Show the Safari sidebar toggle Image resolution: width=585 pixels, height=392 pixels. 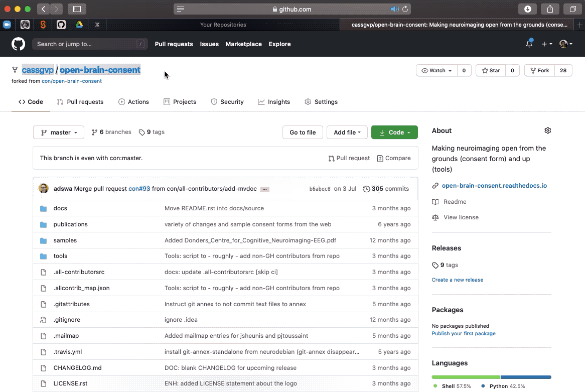(x=77, y=9)
